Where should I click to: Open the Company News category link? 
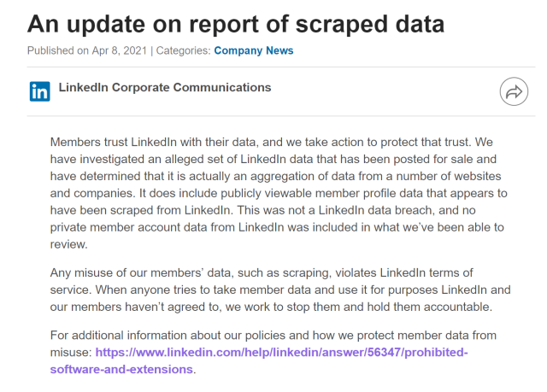click(x=253, y=50)
